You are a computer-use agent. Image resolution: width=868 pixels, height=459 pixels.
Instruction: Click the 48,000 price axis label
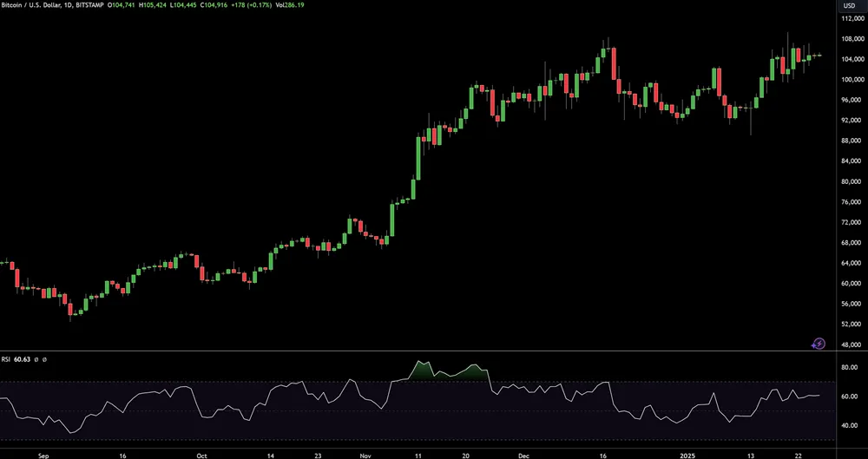[x=851, y=344]
